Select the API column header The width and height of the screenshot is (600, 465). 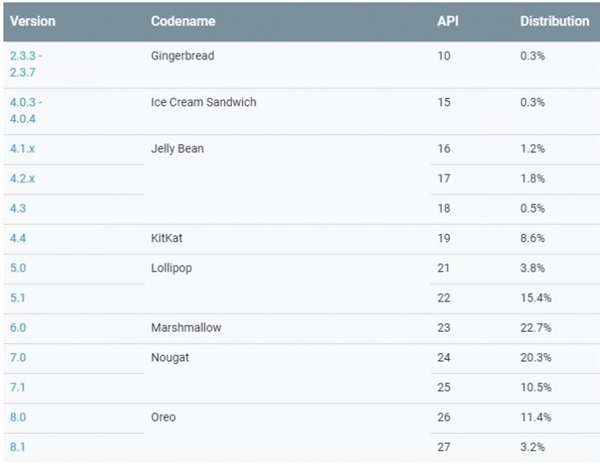pyautogui.click(x=448, y=21)
